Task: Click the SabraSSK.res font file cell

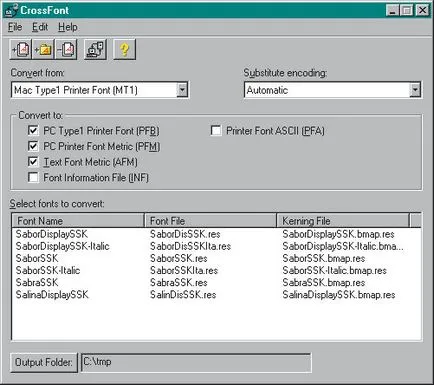Action: click(x=178, y=283)
